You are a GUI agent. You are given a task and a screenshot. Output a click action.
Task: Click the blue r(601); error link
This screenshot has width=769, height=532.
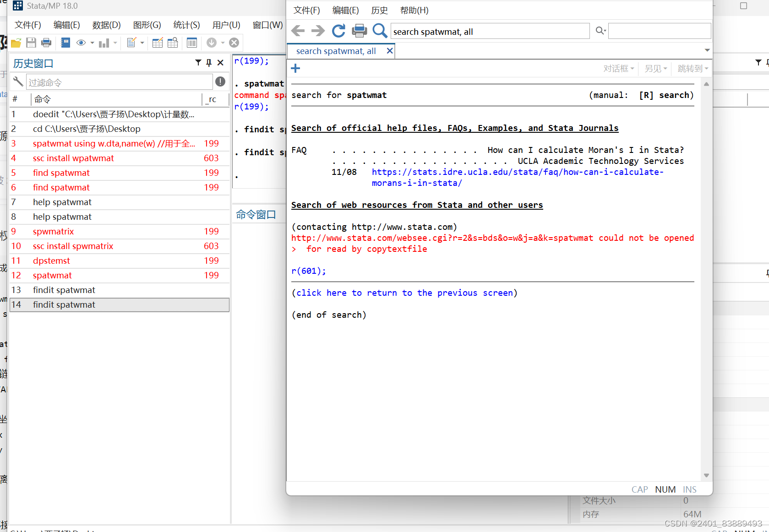click(x=309, y=271)
